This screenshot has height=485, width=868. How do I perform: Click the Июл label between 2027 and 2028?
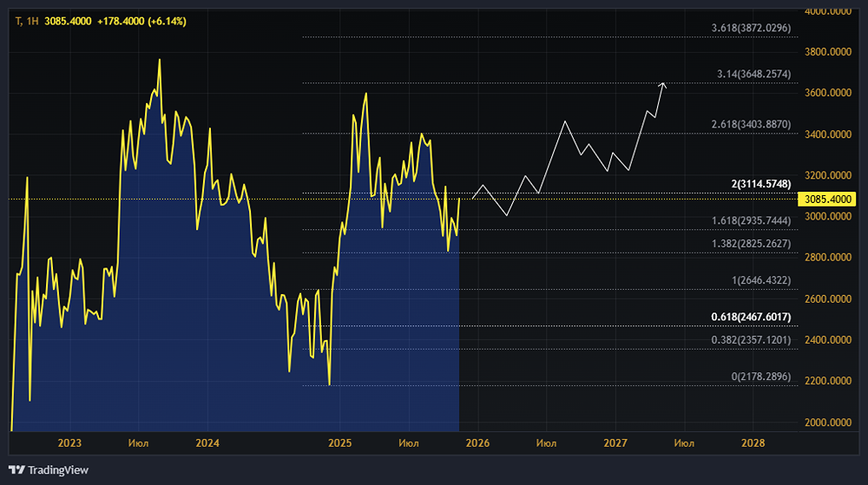pos(684,443)
